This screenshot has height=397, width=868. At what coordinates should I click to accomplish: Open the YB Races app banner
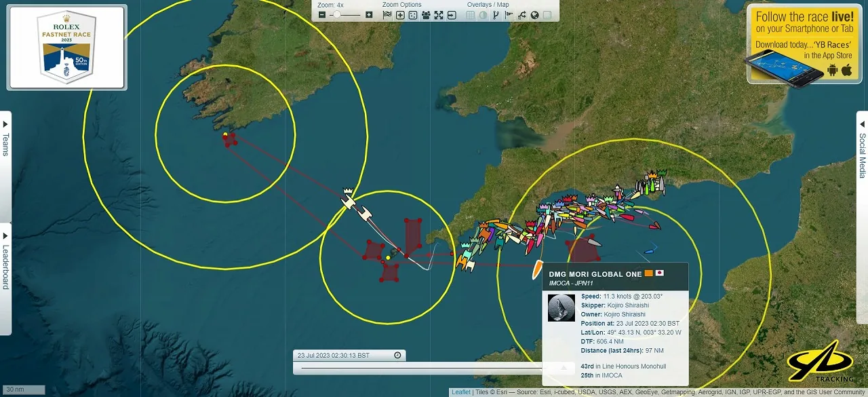pos(804,44)
